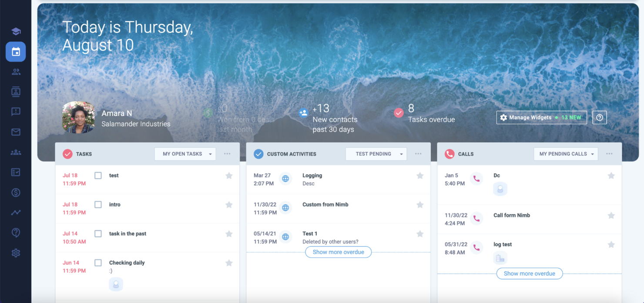Viewport: 644px width, 303px height.
Task: Open the Tasks widget options menu
Action: tap(227, 153)
